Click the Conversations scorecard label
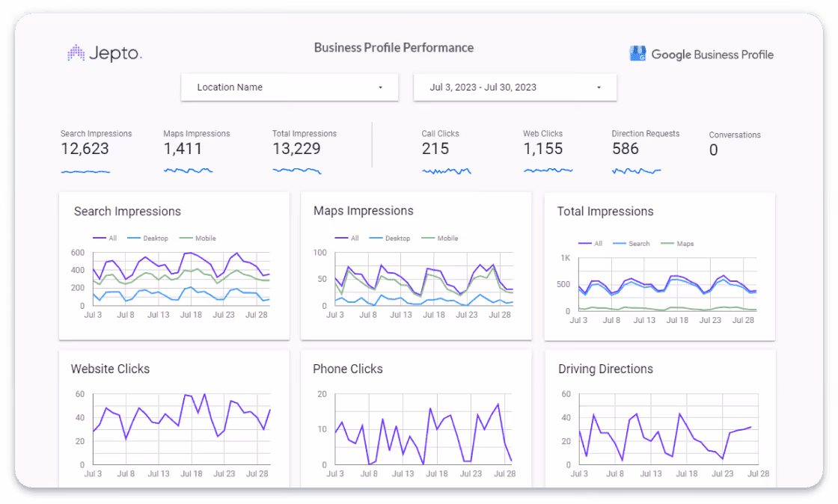 735,135
